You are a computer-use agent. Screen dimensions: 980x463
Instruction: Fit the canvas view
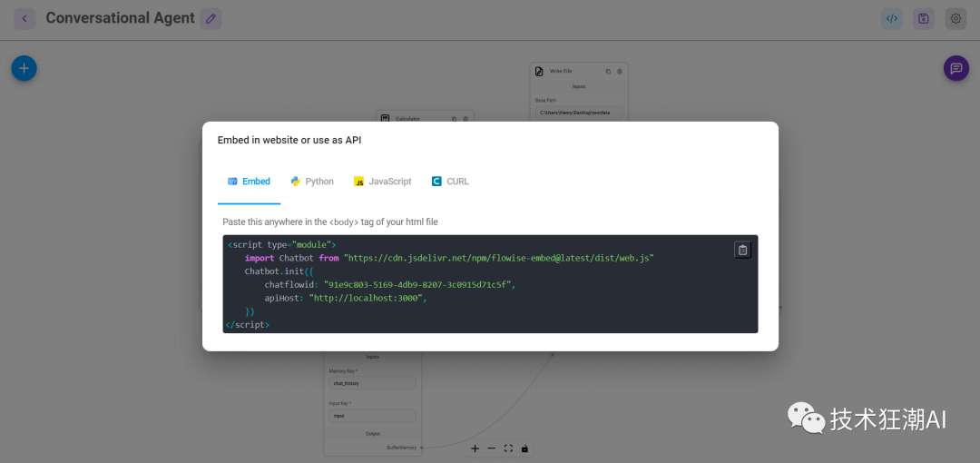pos(508,448)
